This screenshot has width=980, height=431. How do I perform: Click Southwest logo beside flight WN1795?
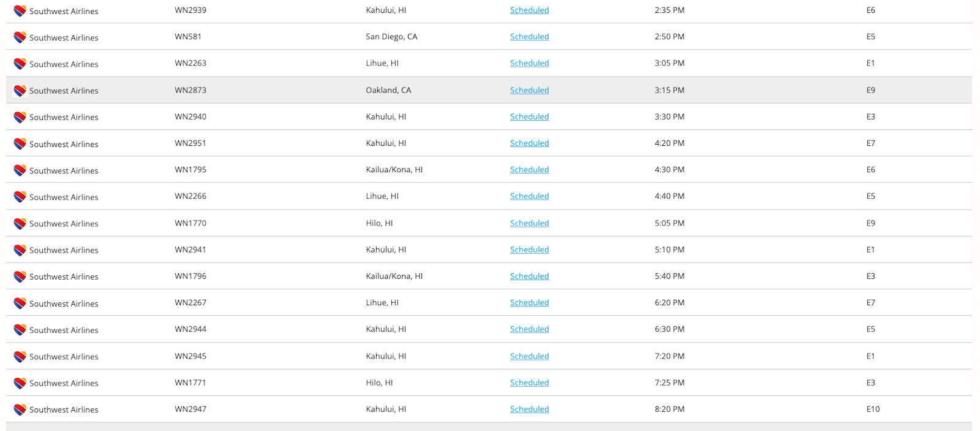pyautogui.click(x=20, y=170)
